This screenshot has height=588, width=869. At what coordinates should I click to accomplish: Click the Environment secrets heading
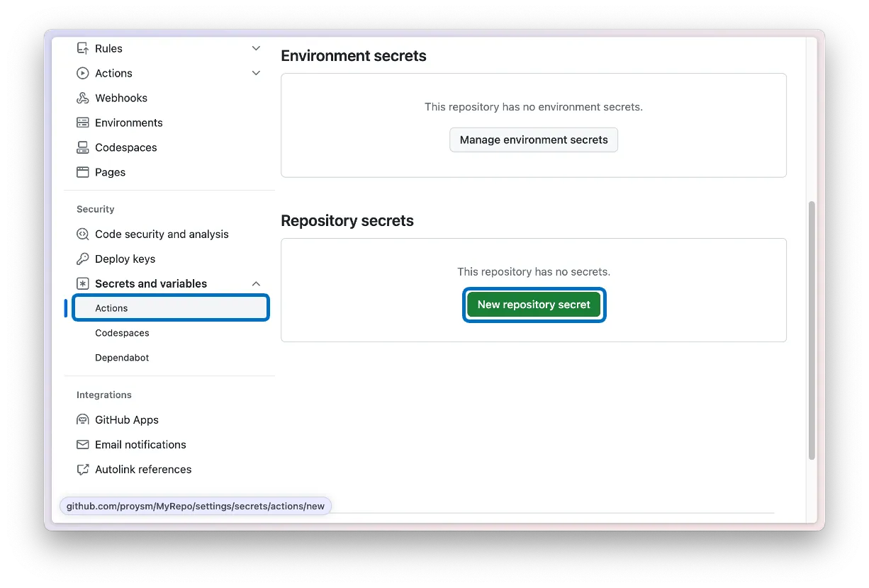click(x=354, y=56)
